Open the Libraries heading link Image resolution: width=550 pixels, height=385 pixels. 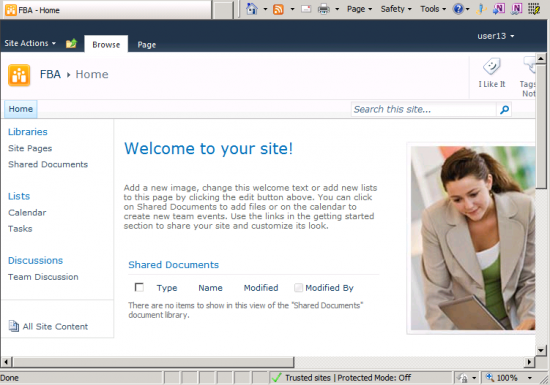point(28,132)
